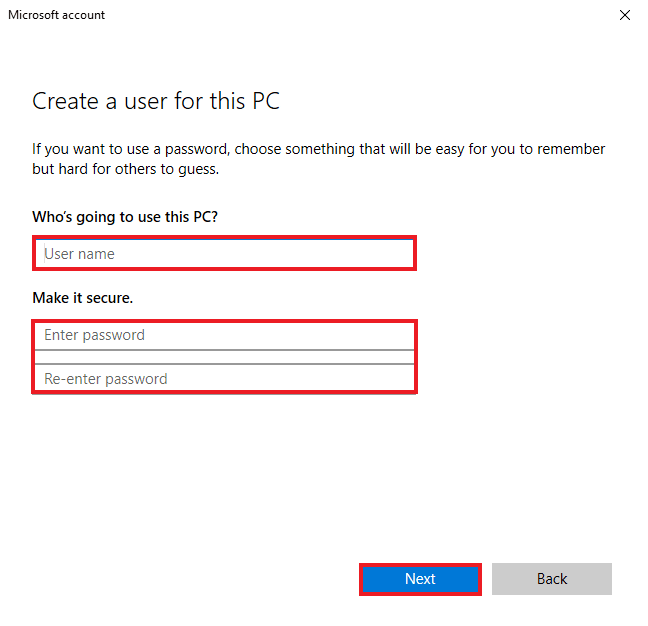The width and height of the screenshot is (648, 626).
Task: Activate the password confirmation text box
Action: [224, 379]
